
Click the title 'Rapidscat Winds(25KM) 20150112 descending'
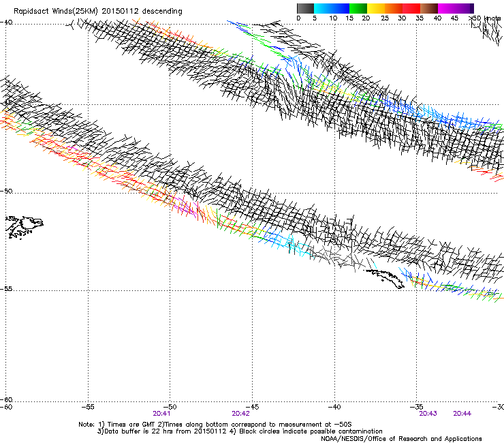(97, 12)
